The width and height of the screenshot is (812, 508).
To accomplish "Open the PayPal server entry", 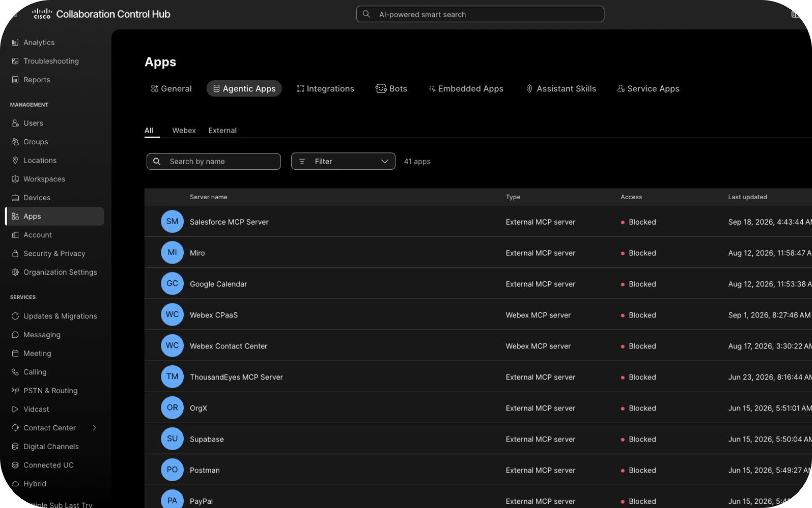I will tap(478, 498).
